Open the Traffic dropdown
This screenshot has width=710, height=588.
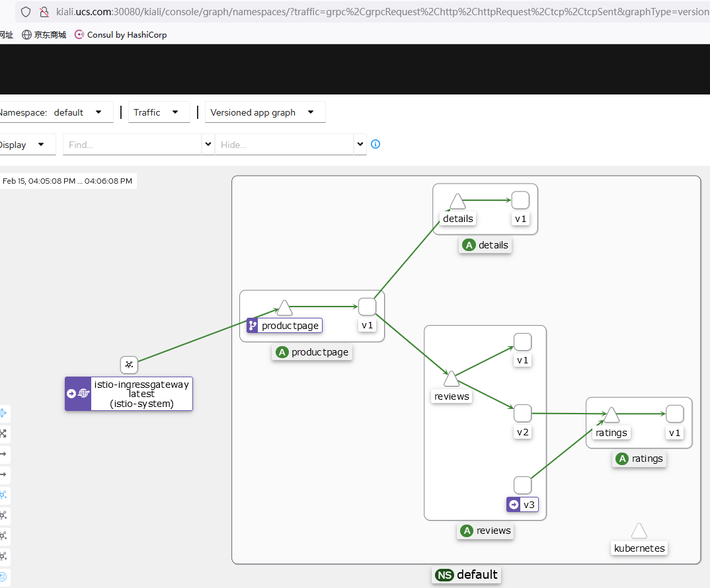tap(159, 112)
